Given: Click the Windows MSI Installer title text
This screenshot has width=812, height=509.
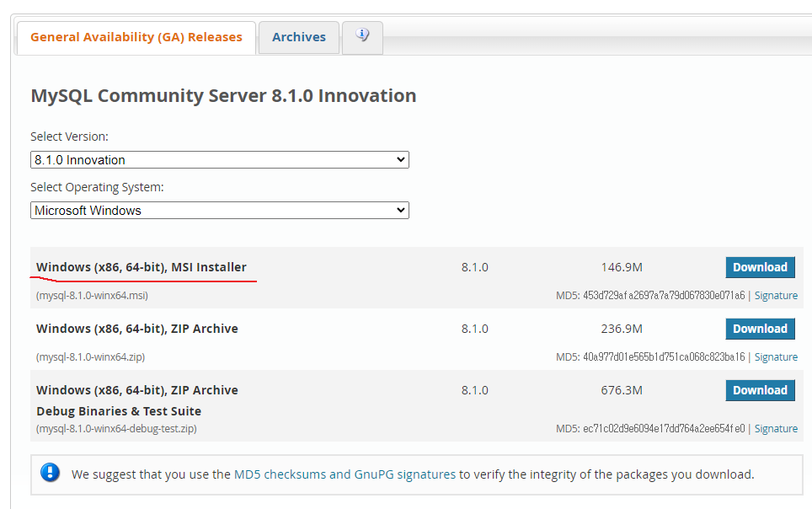Looking at the screenshot, I should tap(142, 267).
